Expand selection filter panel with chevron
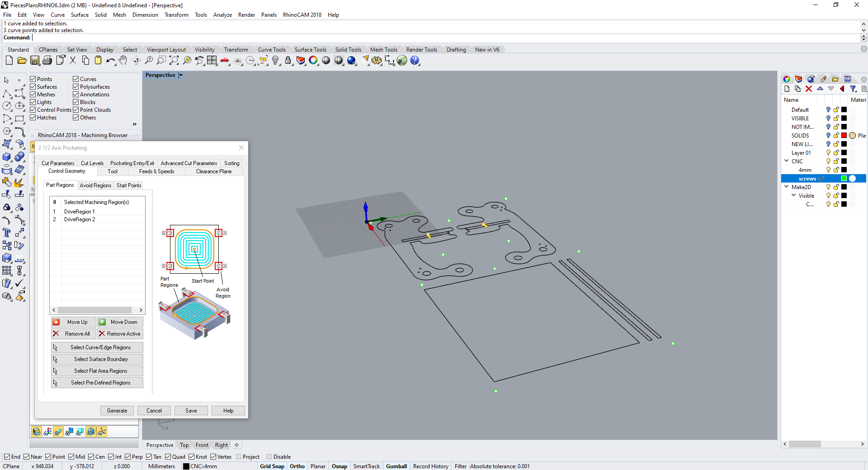 point(134,124)
